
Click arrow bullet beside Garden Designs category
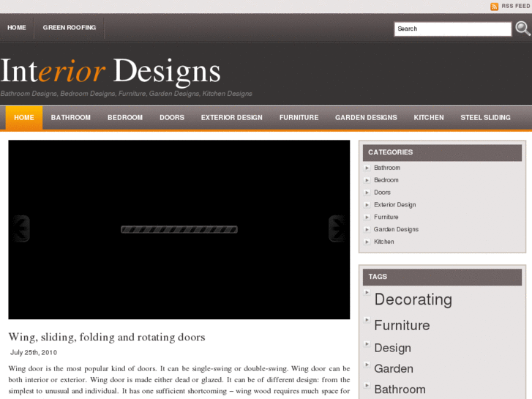[x=367, y=230]
